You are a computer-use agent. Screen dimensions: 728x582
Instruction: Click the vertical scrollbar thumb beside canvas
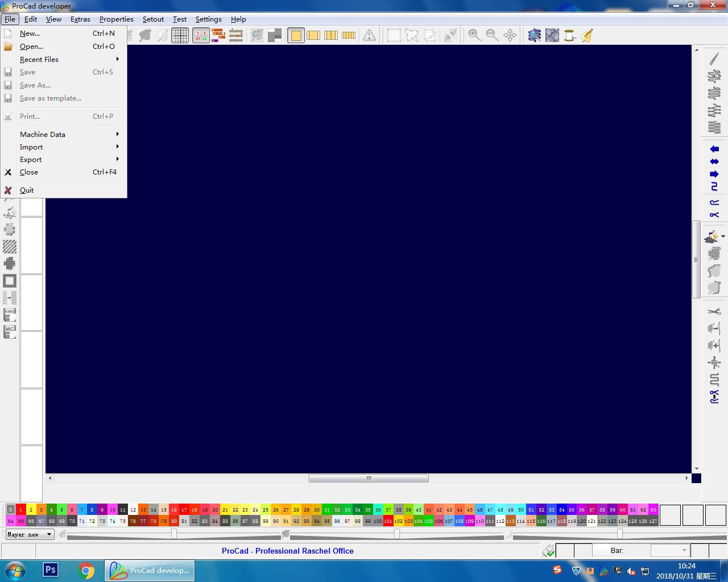[x=696, y=259]
